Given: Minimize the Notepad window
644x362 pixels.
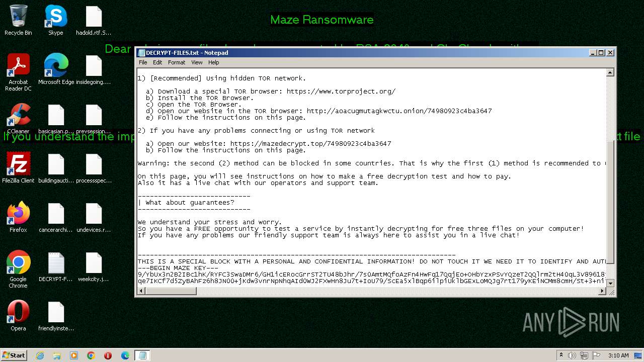Looking at the screenshot, I should click(592, 52).
